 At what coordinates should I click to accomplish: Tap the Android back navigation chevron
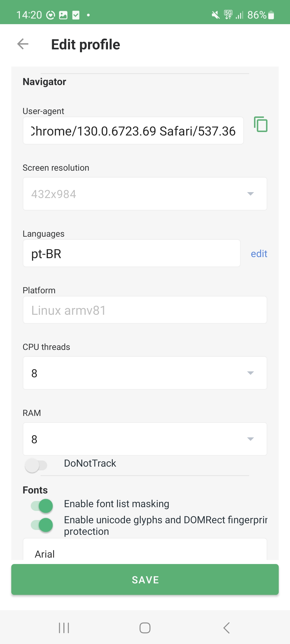click(226, 628)
